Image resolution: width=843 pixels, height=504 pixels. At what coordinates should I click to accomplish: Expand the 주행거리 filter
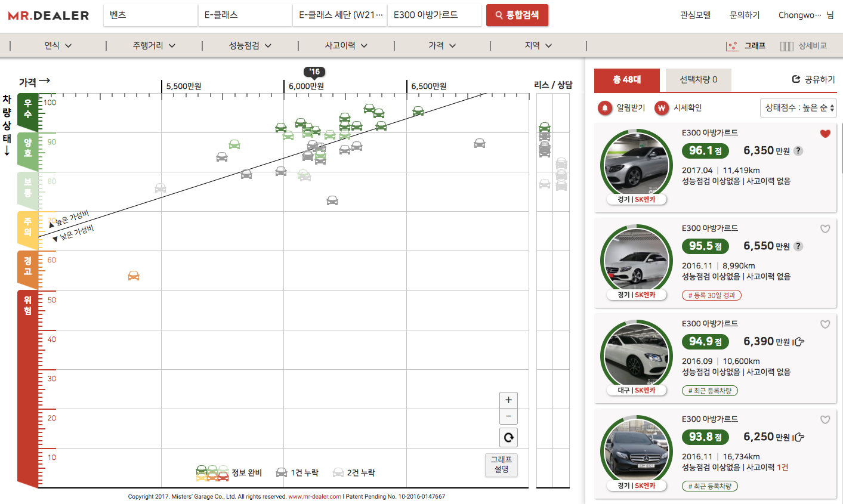click(154, 45)
